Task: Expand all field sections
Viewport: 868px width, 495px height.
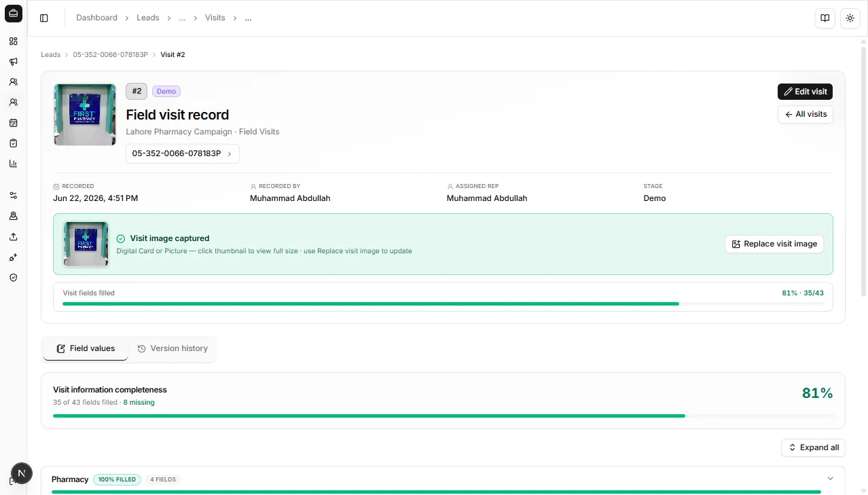Action: pos(813,447)
